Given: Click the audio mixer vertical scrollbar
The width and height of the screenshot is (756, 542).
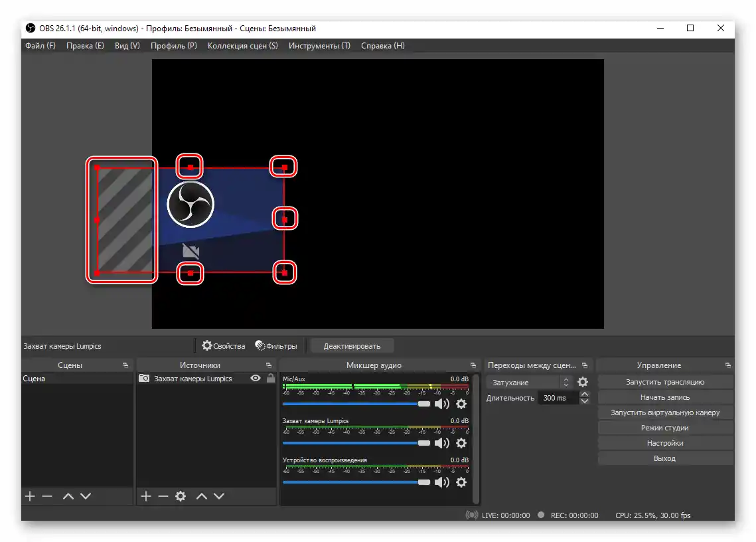Looking at the screenshot, I should click(x=477, y=439).
